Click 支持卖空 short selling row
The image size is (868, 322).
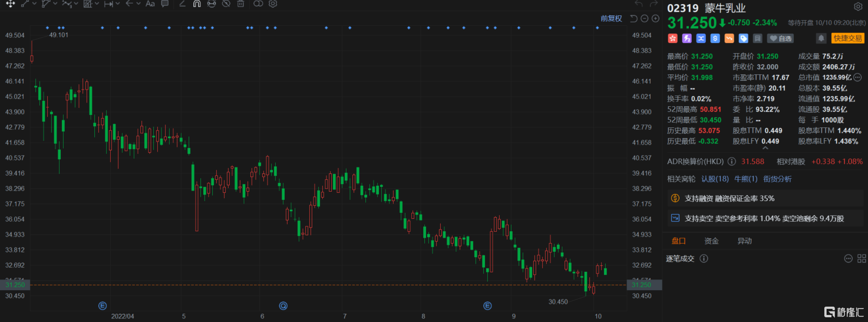(765, 218)
